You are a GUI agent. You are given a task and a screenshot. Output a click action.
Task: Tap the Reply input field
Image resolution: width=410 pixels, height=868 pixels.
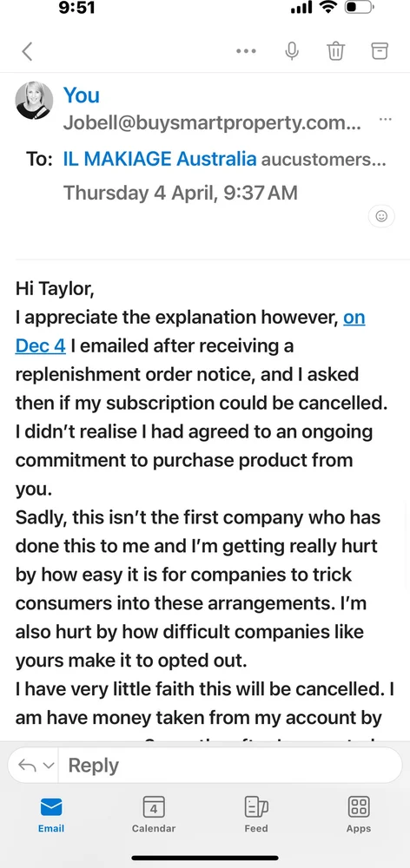230,765
